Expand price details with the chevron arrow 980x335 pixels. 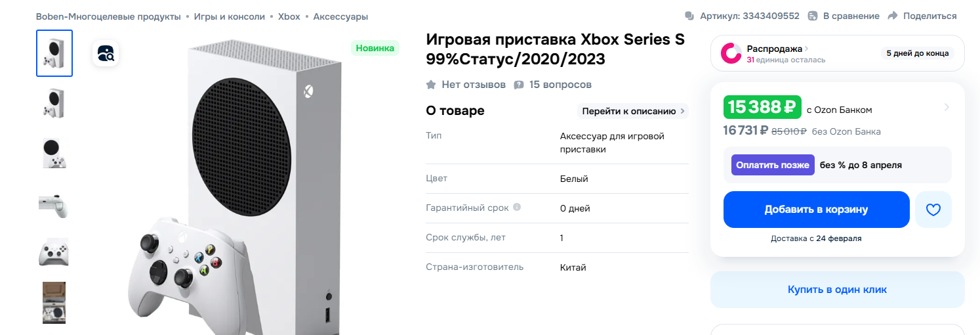[946, 107]
